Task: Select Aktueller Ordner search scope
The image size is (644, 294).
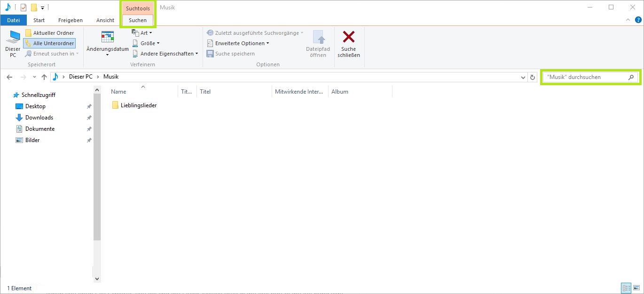Action: click(49, 33)
